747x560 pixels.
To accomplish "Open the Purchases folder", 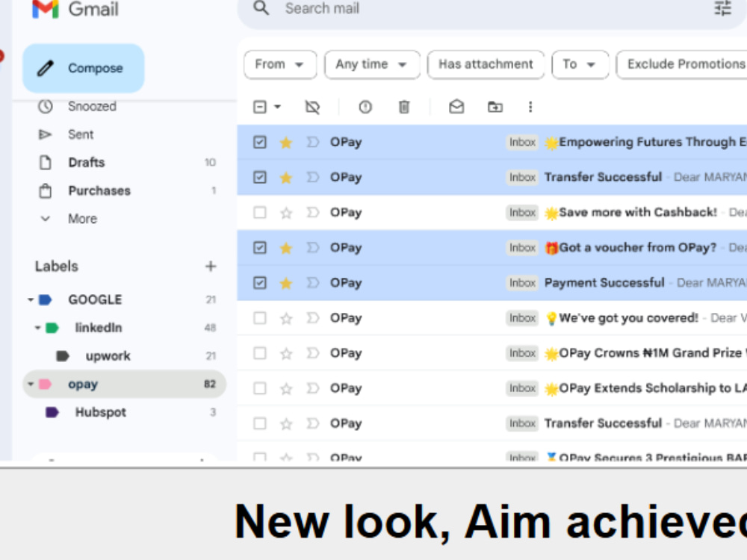I will [99, 191].
